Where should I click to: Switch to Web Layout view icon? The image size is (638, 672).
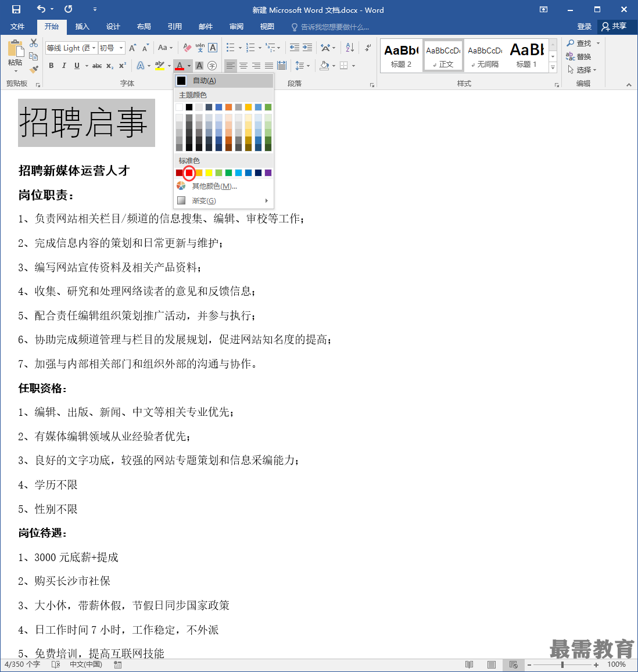(x=513, y=664)
